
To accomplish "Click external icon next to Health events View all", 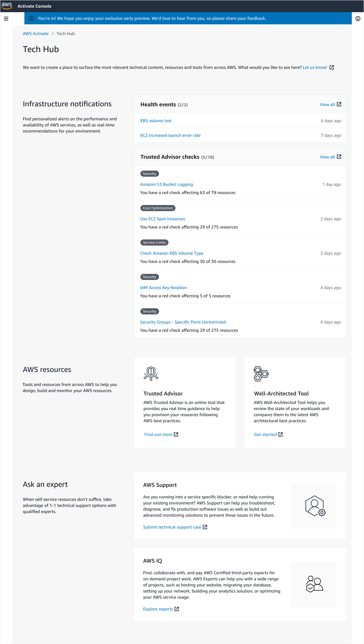I will 339,104.
